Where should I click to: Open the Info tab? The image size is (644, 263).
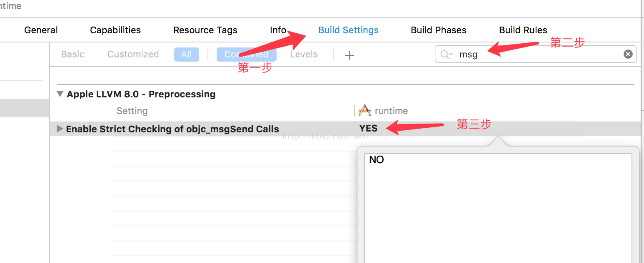click(x=278, y=30)
